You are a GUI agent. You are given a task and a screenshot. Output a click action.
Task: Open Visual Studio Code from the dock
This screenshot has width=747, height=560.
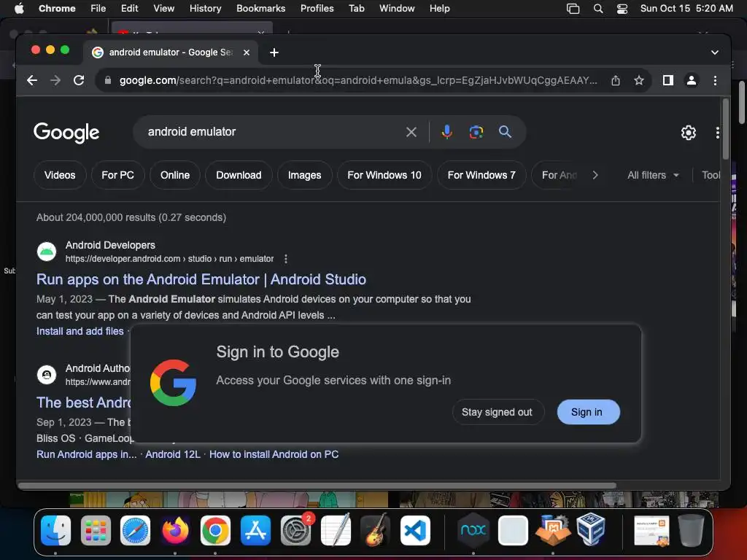point(415,530)
